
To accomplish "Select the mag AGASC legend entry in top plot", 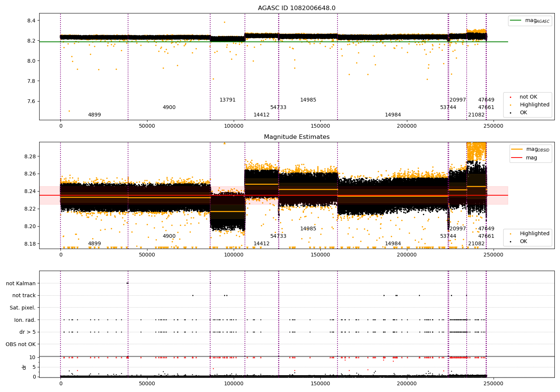I will pyautogui.click(x=530, y=21).
